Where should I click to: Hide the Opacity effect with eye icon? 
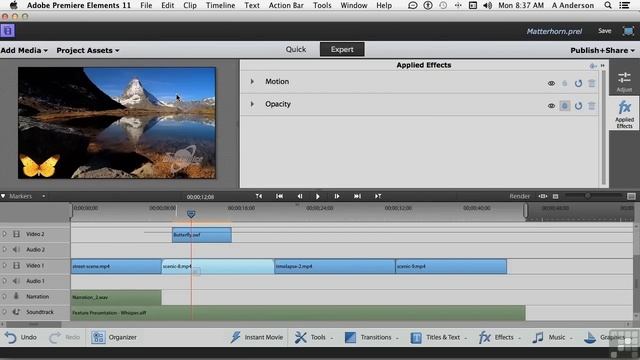coord(551,106)
